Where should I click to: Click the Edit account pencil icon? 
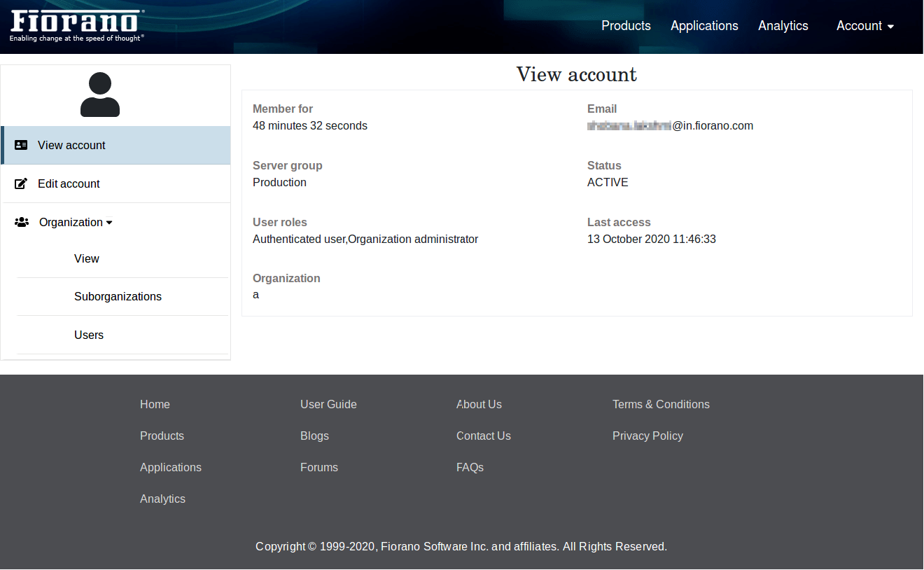[x=21, y=183]
